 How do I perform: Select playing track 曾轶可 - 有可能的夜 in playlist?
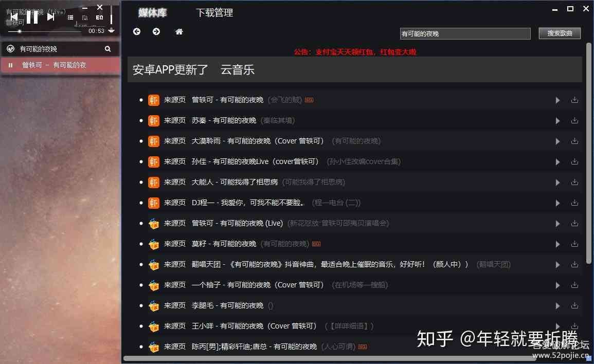(60, 65)
